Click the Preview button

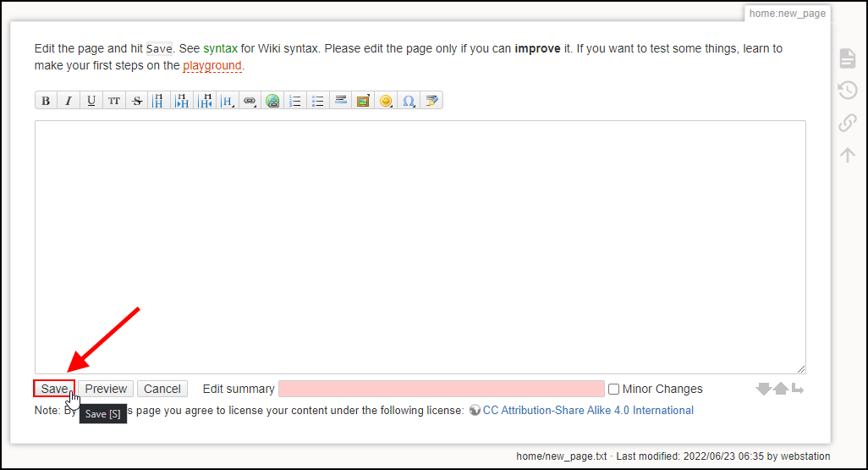tap(106, 389)
